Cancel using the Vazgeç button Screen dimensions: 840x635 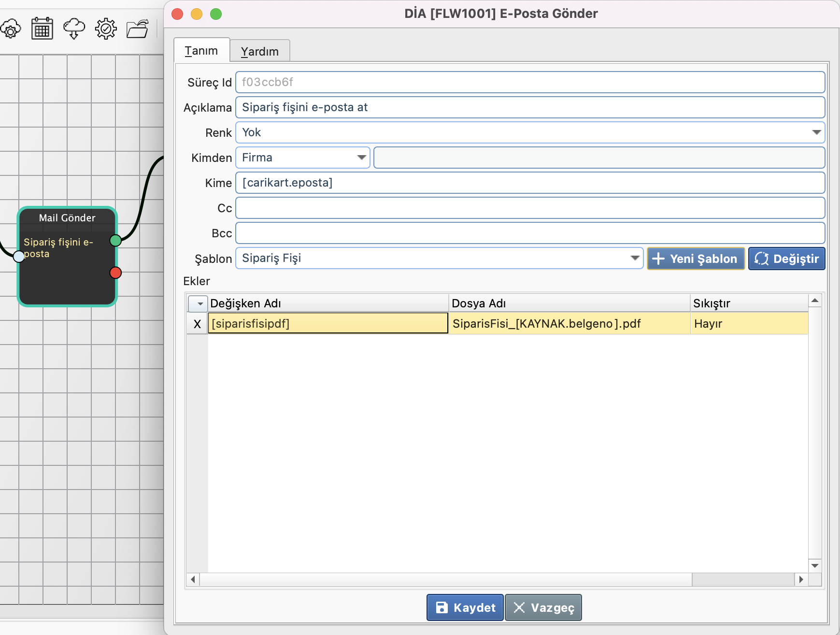543,607
